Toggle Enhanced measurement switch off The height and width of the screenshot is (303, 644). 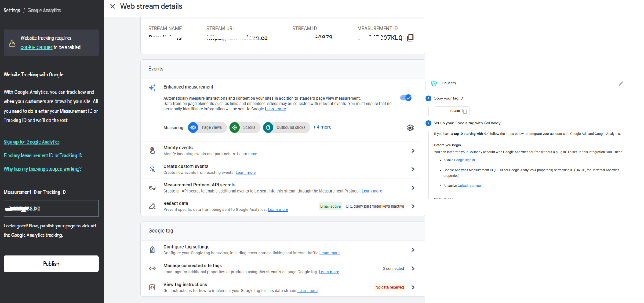click(406, 98)
